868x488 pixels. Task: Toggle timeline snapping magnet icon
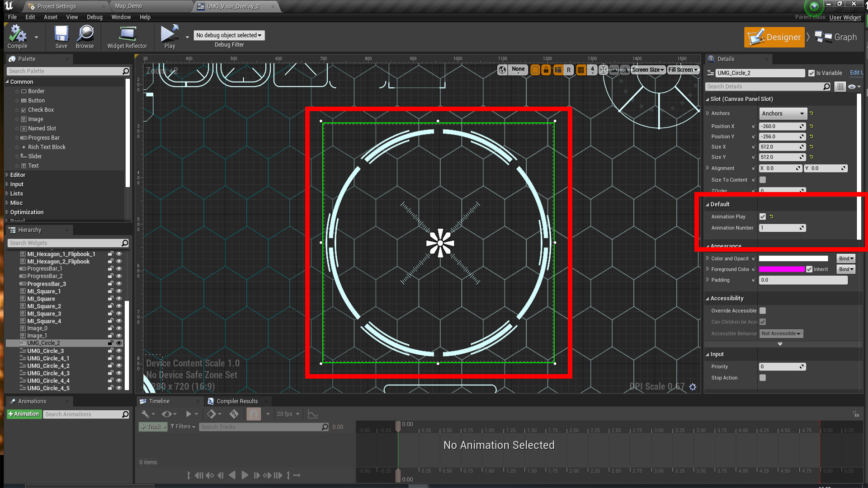(254, 414)
